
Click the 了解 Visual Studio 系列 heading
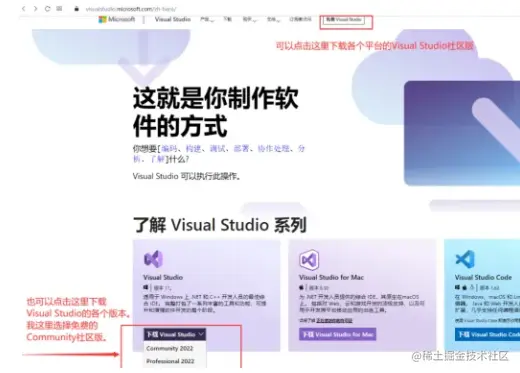[220, 225]
